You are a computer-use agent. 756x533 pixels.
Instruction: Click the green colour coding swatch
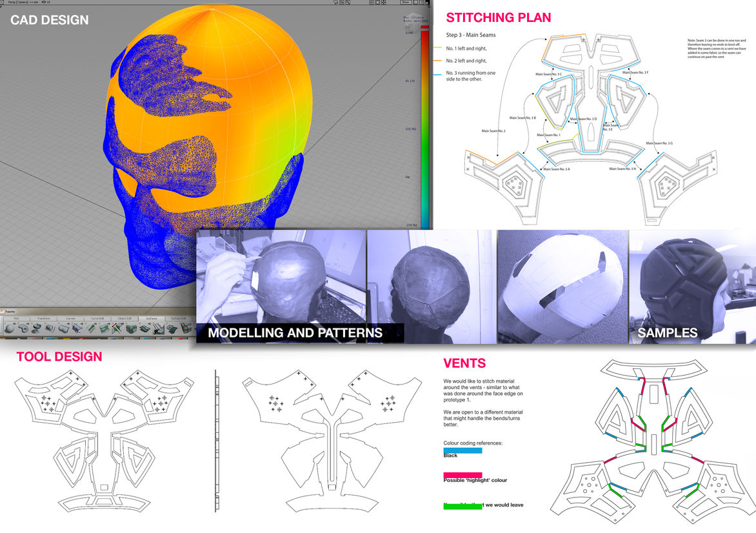[x=463, y=505]
